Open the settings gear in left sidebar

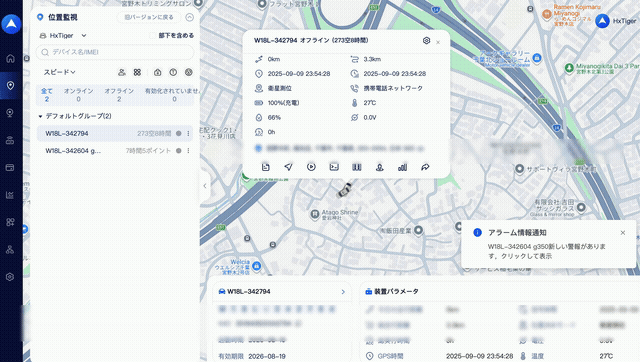11,277
